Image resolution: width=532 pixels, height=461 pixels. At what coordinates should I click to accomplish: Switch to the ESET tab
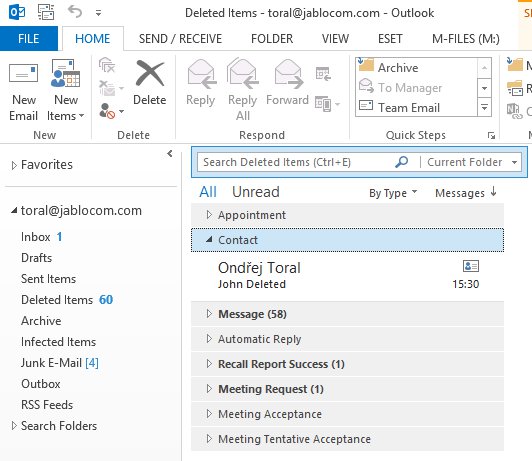click(x=390, y=38)
